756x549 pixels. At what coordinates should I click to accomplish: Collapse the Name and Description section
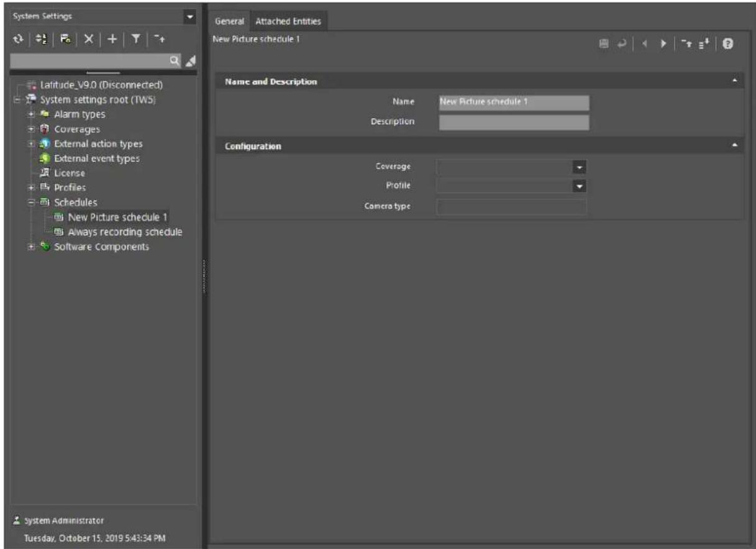tap(735, 82)
